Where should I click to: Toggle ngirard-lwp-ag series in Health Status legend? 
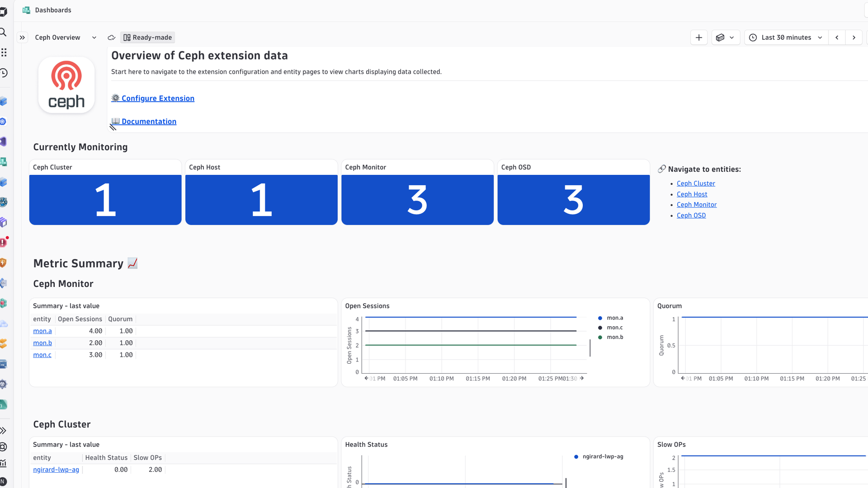click(x=599, y=456)
